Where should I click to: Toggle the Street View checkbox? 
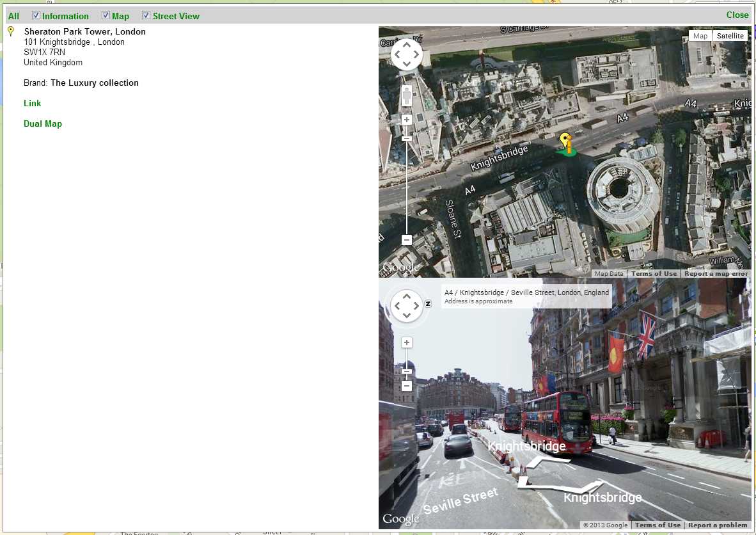coord(146,15)
